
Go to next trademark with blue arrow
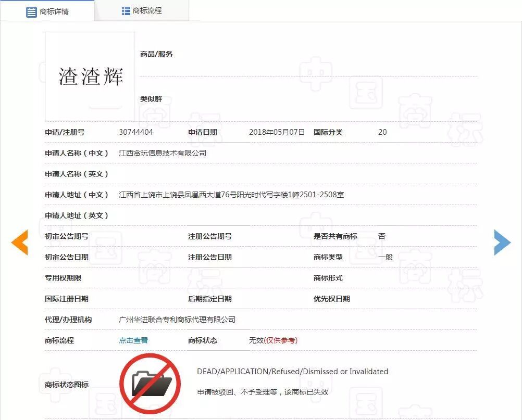click(502, 243)
